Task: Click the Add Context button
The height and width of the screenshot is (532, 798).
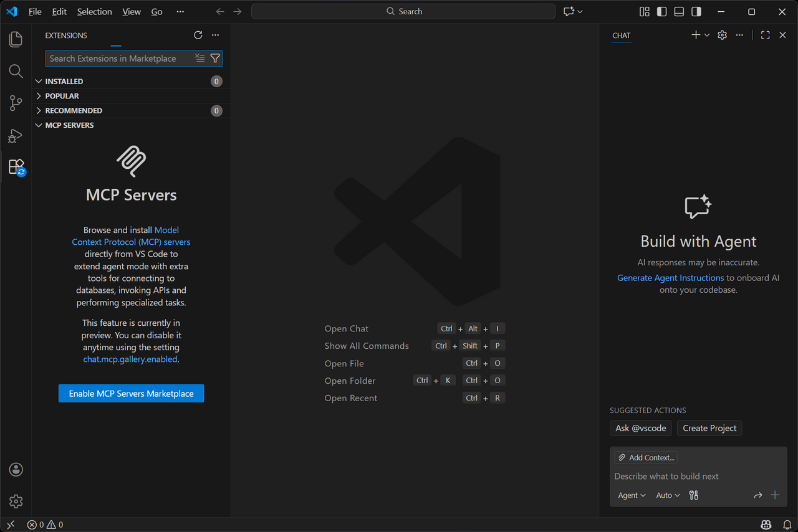Action: [x=646, y=457]
